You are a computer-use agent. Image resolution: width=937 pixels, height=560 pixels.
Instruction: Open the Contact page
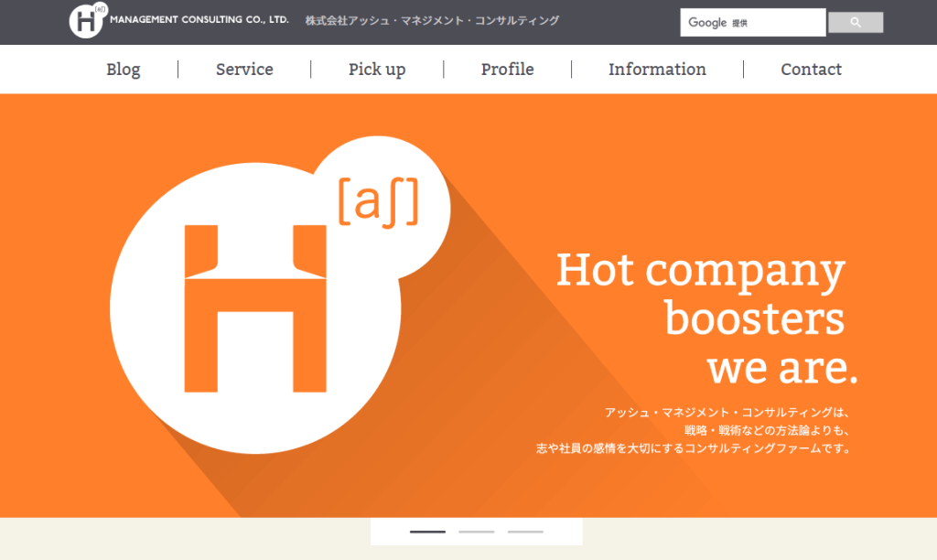click(811, 70)
